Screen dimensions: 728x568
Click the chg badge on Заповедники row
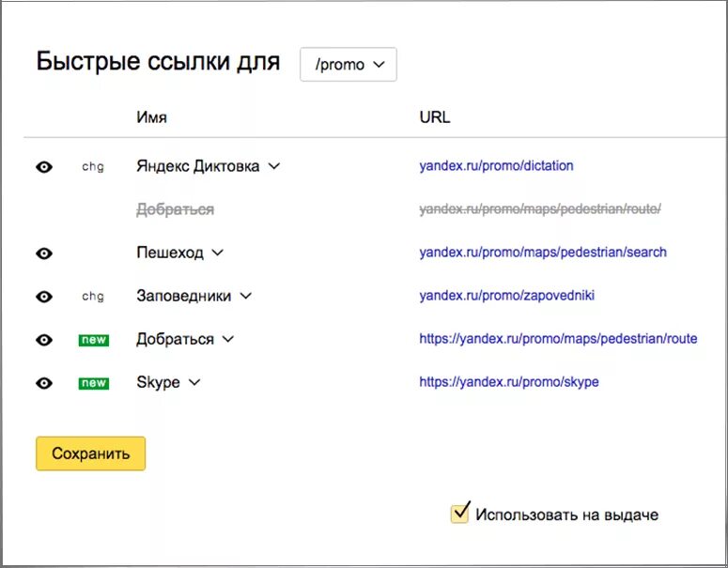tap(93, 296)
